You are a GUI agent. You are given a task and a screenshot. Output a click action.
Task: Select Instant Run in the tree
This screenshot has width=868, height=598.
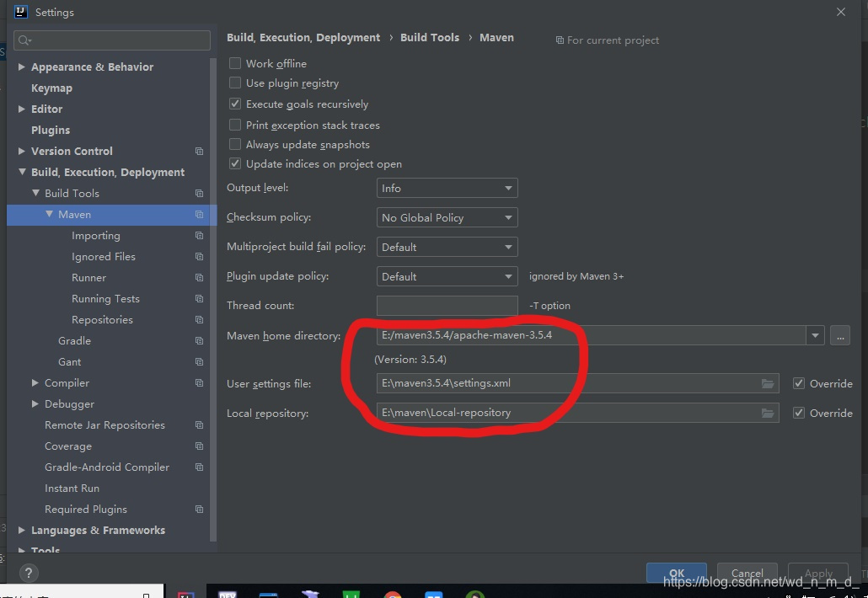72,489
